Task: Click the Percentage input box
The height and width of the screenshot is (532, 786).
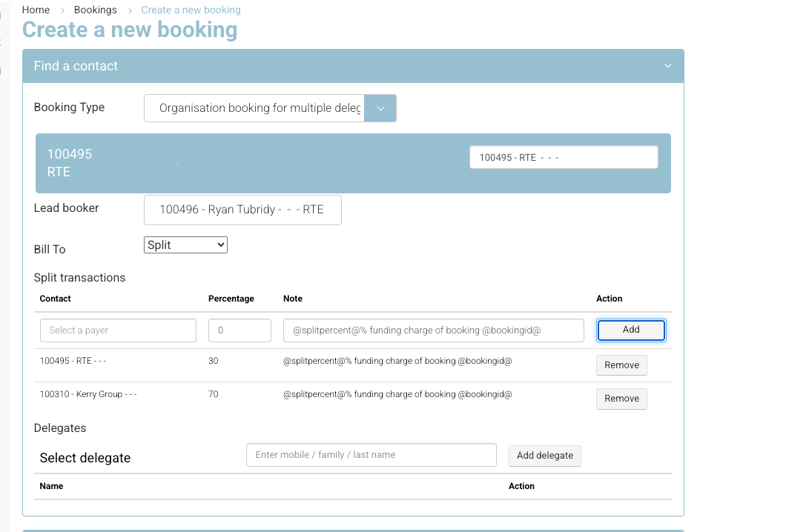Action: [240, 330]
